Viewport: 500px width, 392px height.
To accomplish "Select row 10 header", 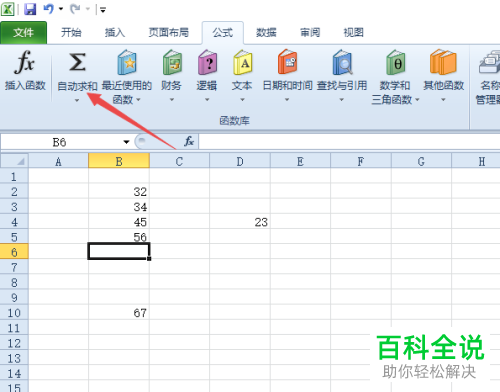I will coord(14,313).
